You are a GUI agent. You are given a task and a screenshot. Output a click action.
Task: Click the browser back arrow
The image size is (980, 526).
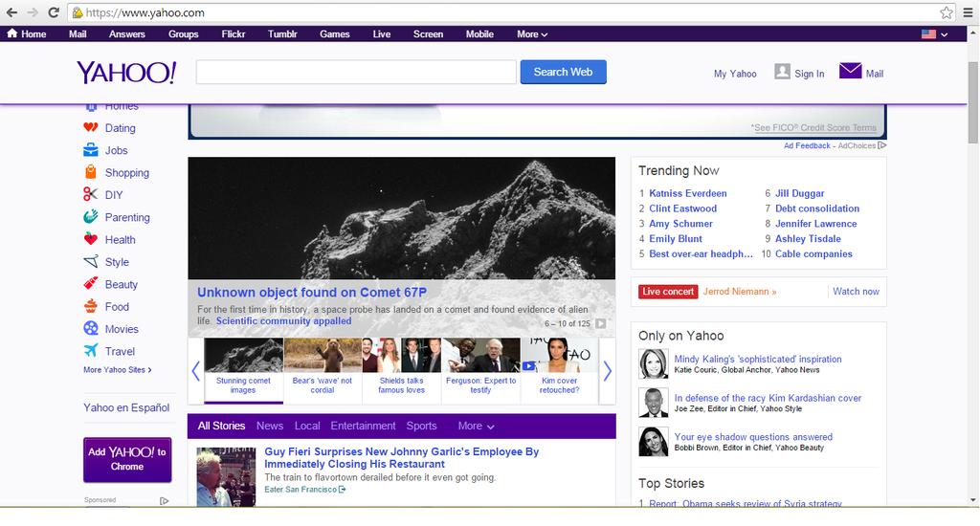[11, 12]
